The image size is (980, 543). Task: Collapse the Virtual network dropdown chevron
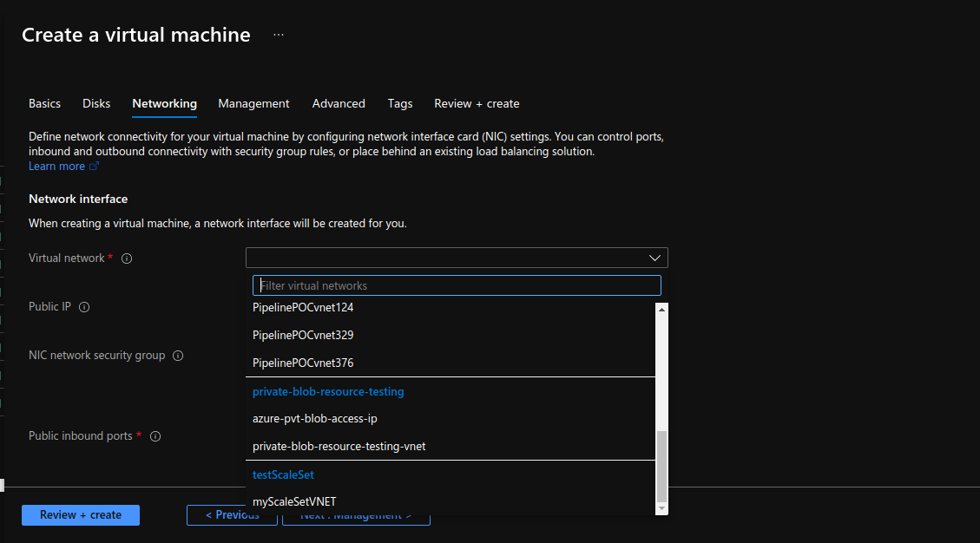(x=654, y=258)
